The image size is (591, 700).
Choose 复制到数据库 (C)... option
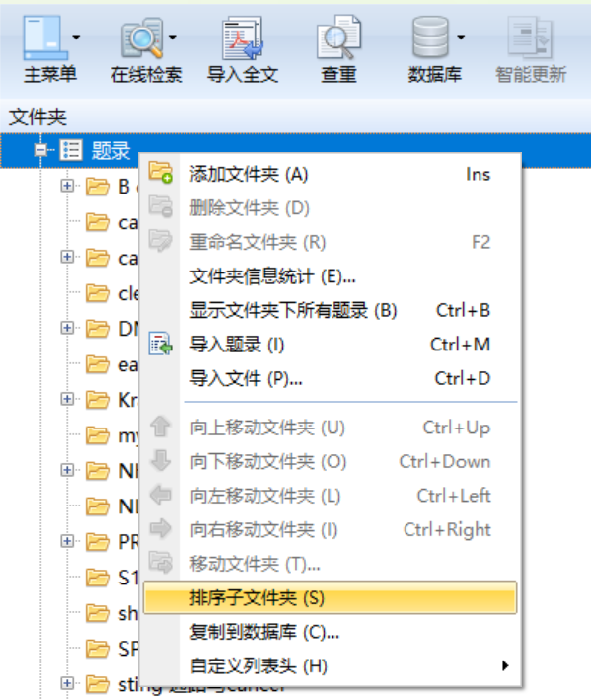point(331,632)
